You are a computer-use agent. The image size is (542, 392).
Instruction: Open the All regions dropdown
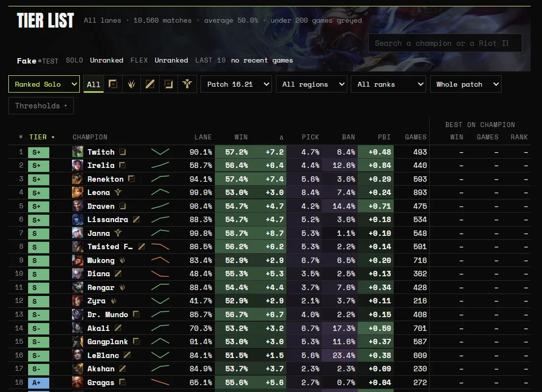pos(311,84)
